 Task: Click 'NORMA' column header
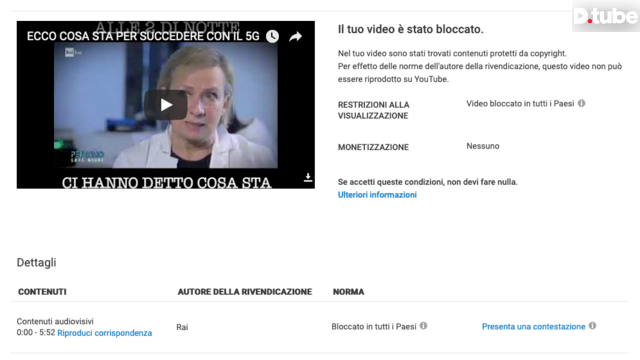click(x=348, y=292)
